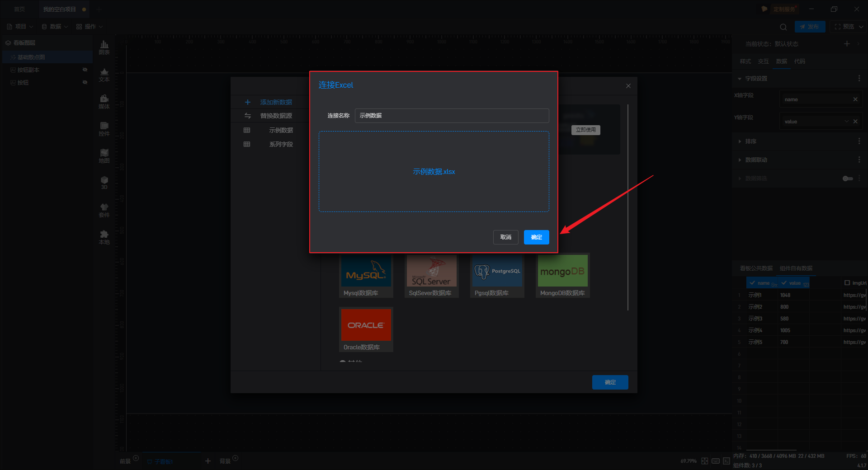This screenshot has height=470, width=868.
Task: Confirm the 连接Excel dialog with 确定
Action: coord(536,237)
